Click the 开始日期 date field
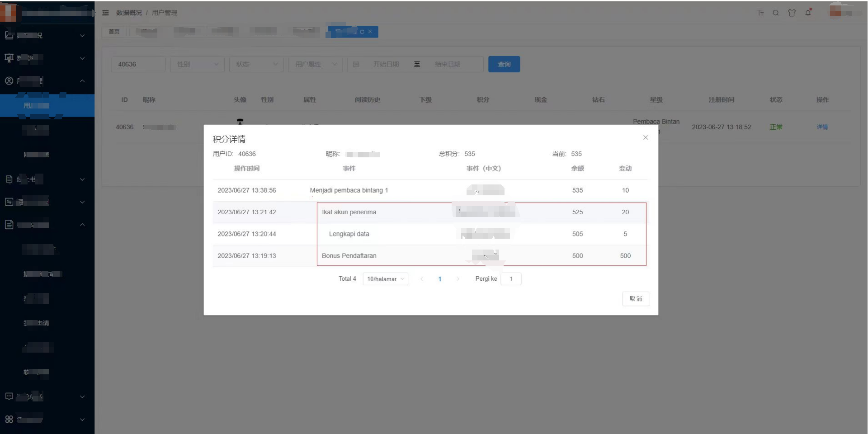The height and width of the screenshot is (434, 868). pos(386,64)
